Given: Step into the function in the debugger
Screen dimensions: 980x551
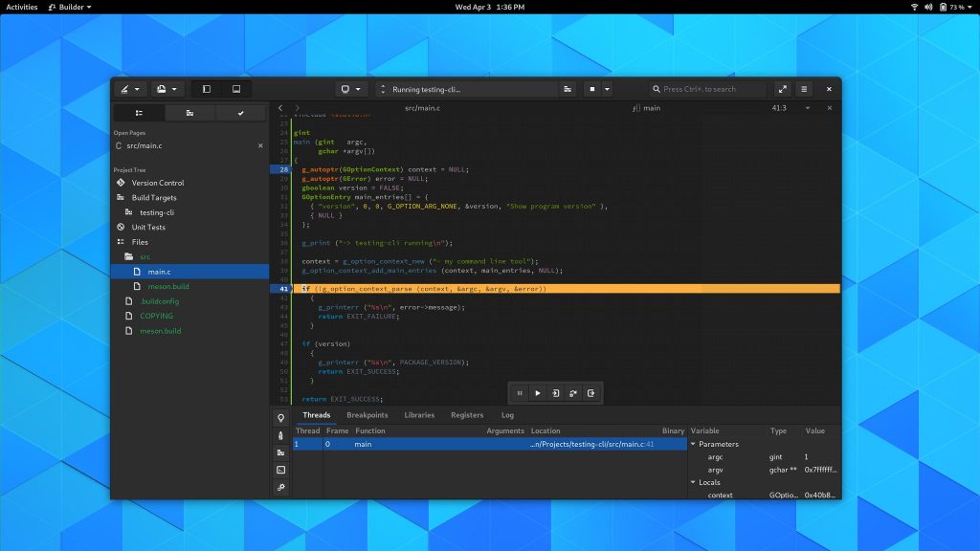Looking at the screenshot, I should tap(556, 393).
